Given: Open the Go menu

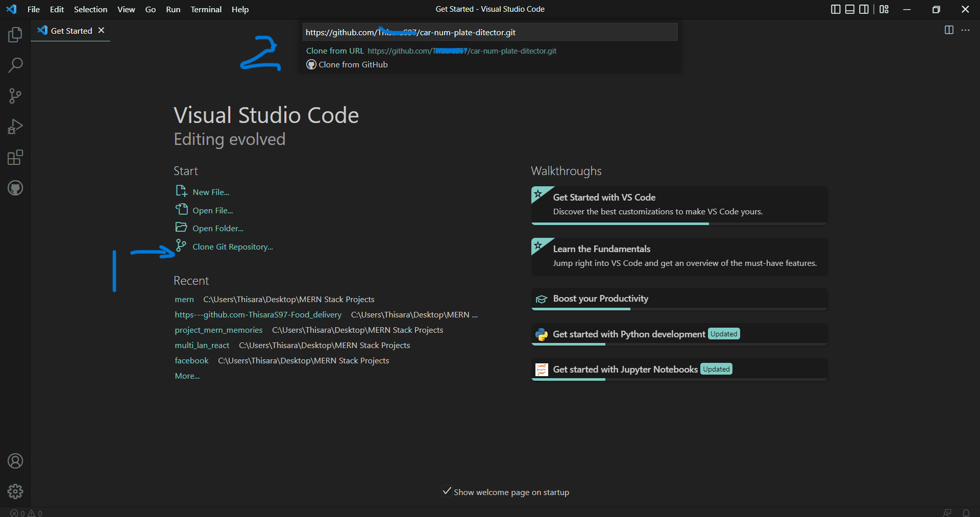Looking at the screenshot, I should [151, 9].
